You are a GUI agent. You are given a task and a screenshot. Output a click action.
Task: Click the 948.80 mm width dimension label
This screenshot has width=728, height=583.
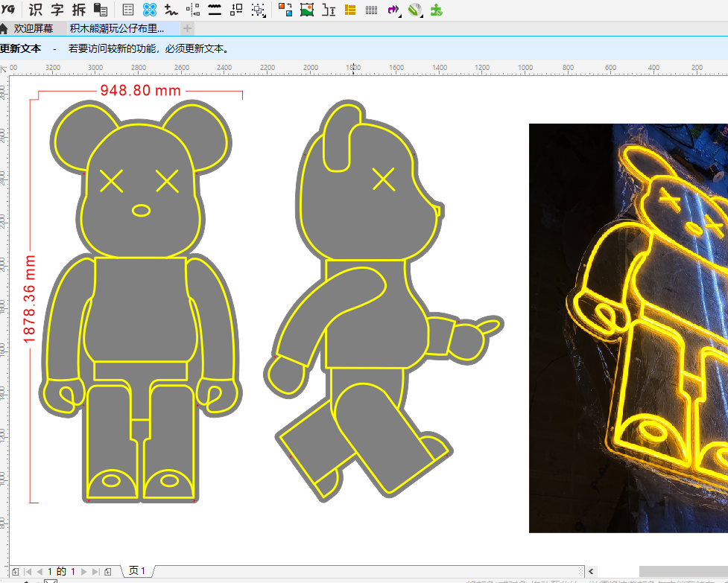tap(140, 90)
